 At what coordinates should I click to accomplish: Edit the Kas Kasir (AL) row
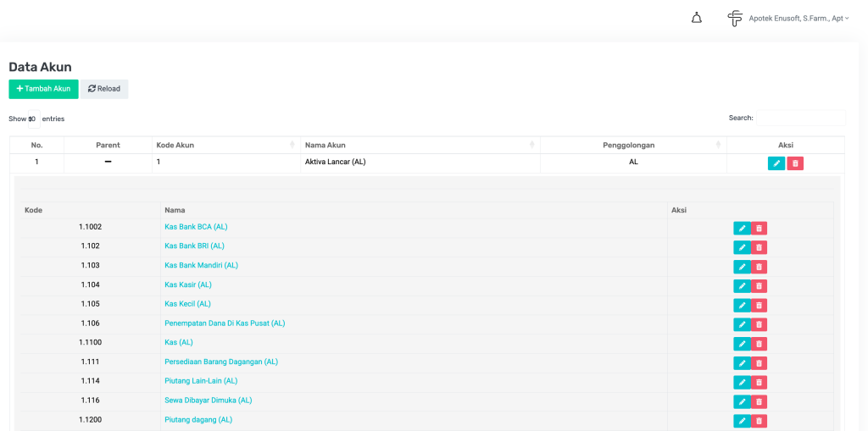click(x=742, y=286)
